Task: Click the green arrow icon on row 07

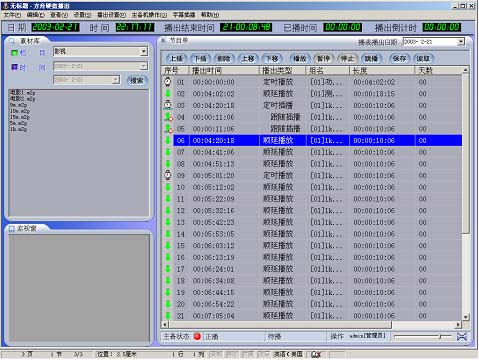Action: click(x=168, y=152)
